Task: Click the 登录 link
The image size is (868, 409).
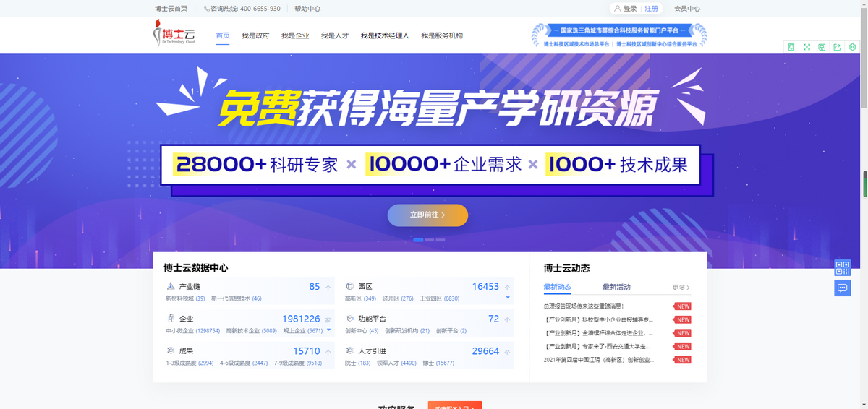Action: [630, 9]
